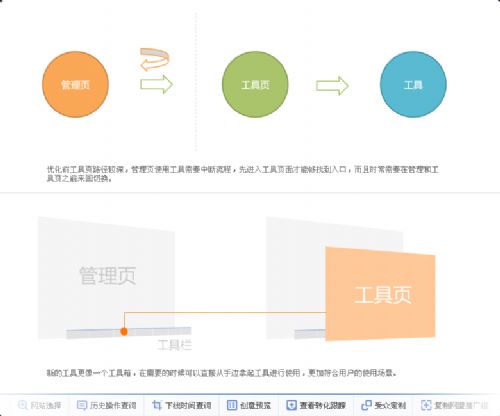Click the 创意预览 icon in bottom toolbar
The width and height of the screenshot is (500, 416).
[x=232, y=405]
